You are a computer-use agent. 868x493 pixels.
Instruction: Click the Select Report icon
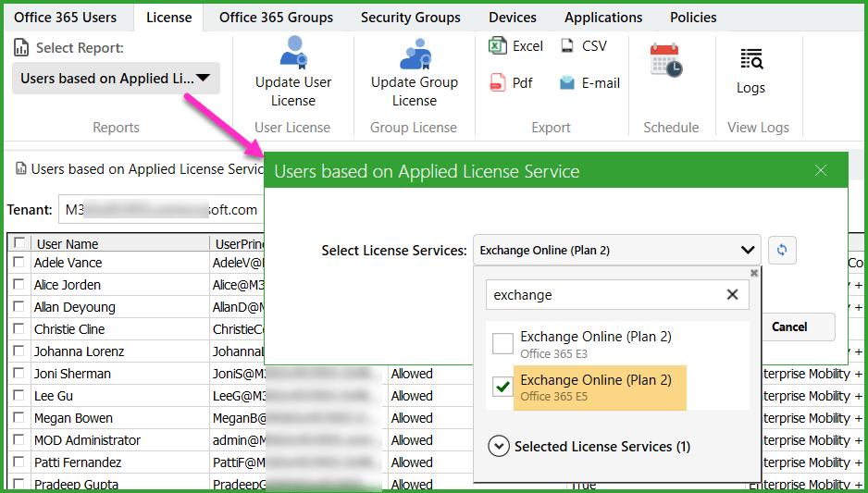[21, 48]
